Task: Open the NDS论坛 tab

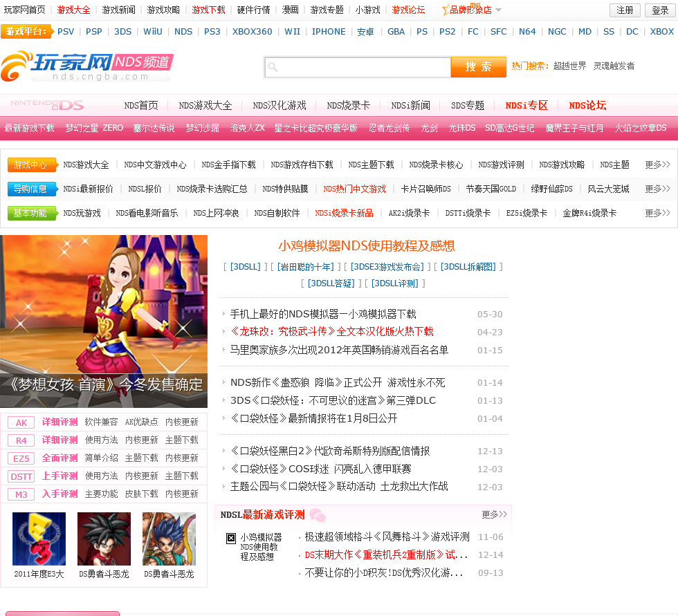Action: coord(587,105)
